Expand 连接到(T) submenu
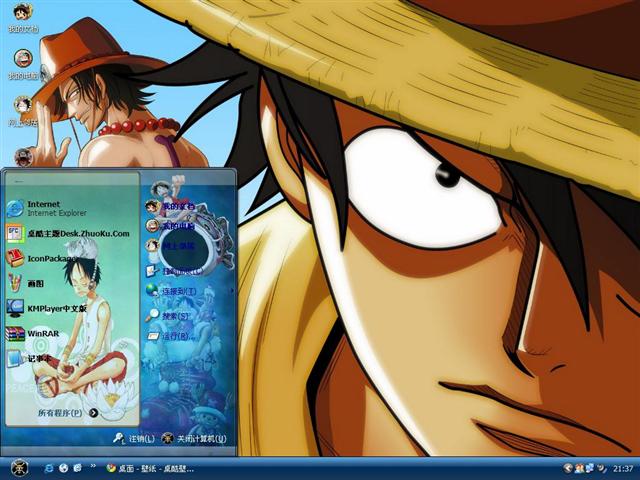 189,291
